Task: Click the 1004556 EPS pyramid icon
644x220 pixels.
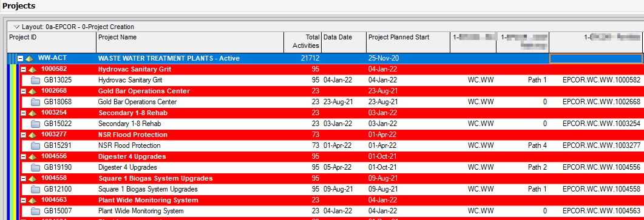Action: tap(32, 157)
